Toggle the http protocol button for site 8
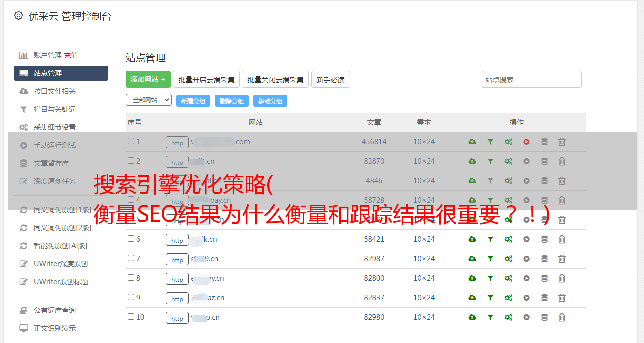Image resolution: width=644 pixels, height=343 pixels. (177, 279)
